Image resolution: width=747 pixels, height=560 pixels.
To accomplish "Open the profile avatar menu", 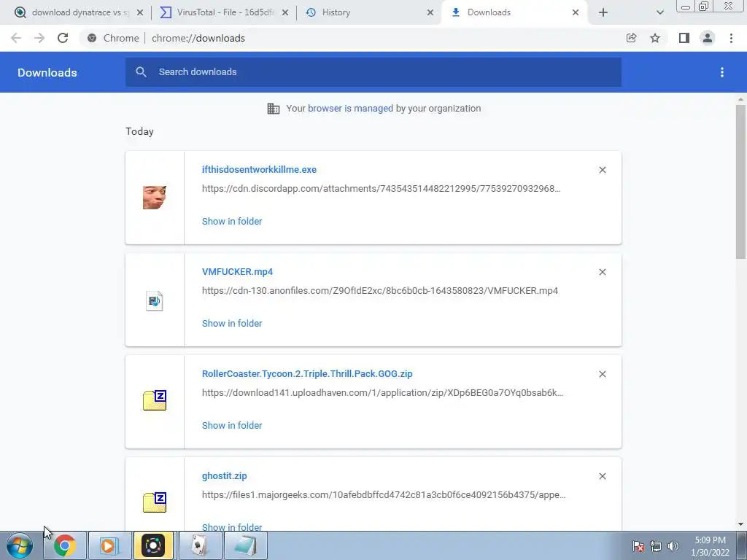I will click(708, 38).
